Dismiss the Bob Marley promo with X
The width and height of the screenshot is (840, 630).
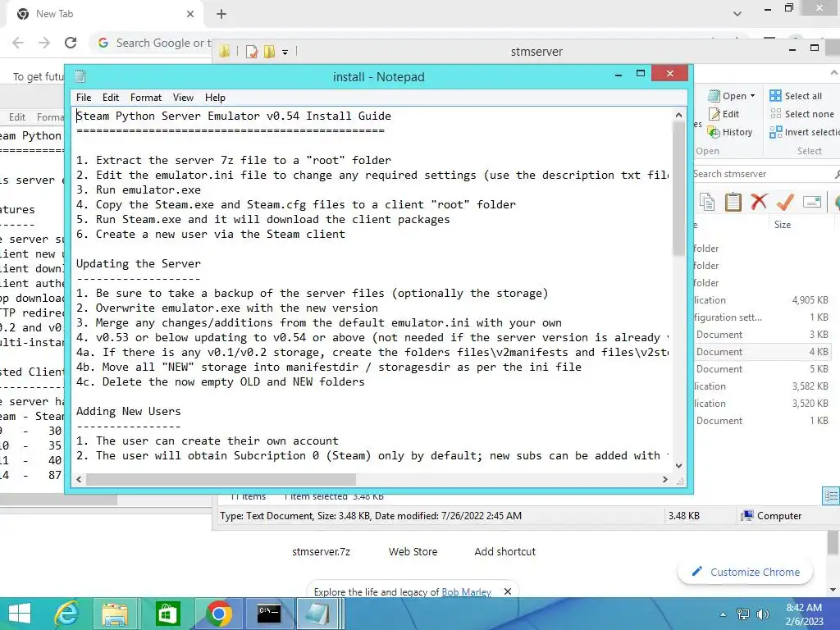pos(508,591)
